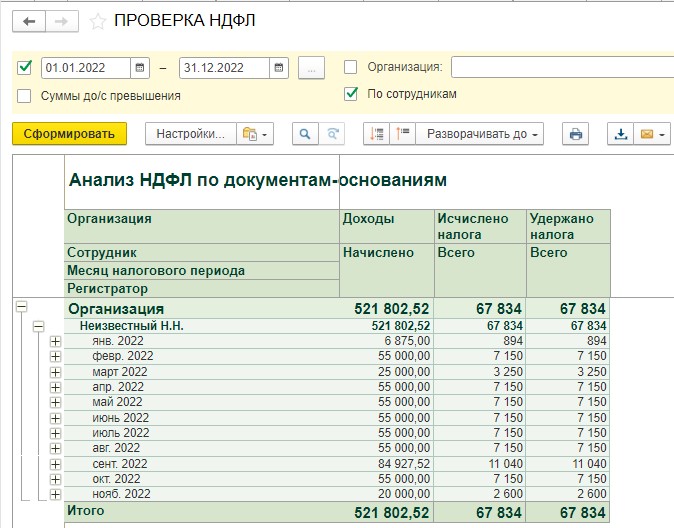Edit the start date field 01.01.2022
674x528 pixels.
[86, 68]
